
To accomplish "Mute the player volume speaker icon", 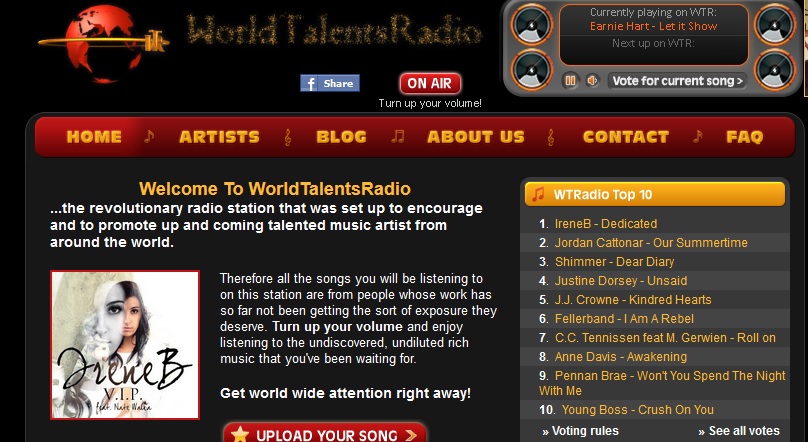I will tap(593, 80).
